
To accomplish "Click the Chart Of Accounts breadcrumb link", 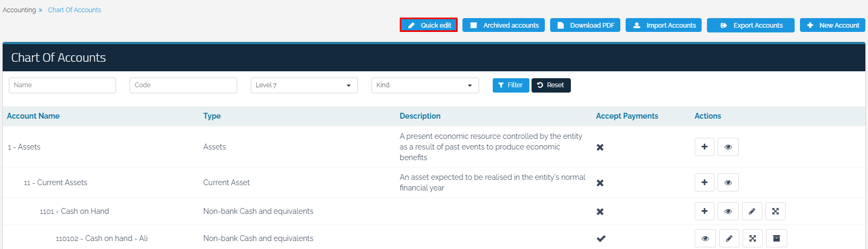I will [74, 10].
